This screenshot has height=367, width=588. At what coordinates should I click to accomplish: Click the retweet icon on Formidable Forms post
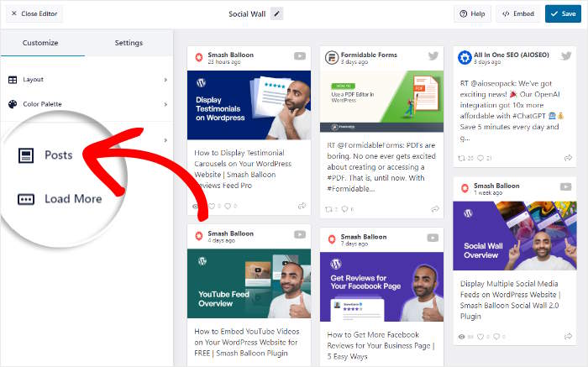click(329, 209)
